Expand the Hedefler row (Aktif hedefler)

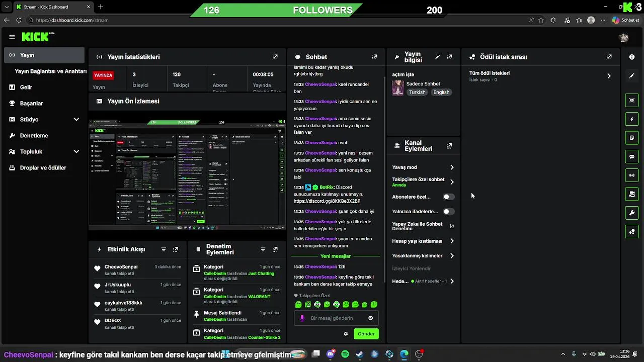click(423, 281)
